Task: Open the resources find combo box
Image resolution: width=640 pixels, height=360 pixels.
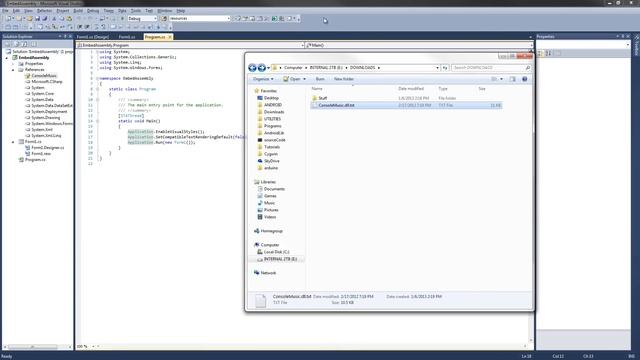Action: (x=228, y=18)
